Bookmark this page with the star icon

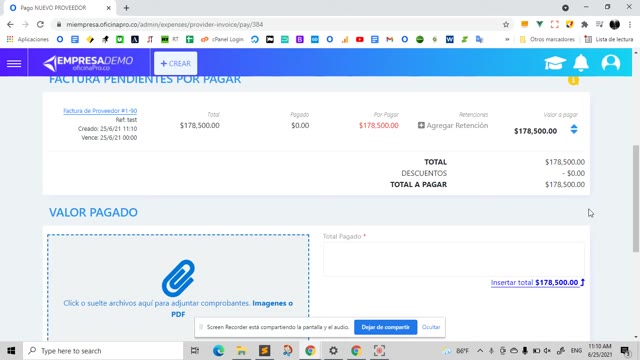click(506, 24)
